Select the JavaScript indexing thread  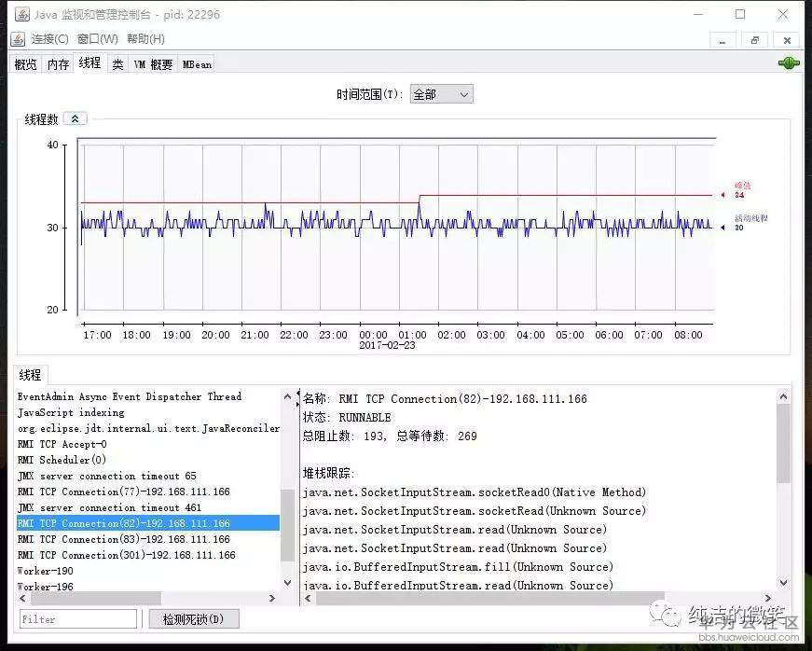pyautogui.click(x=148, y=413)
